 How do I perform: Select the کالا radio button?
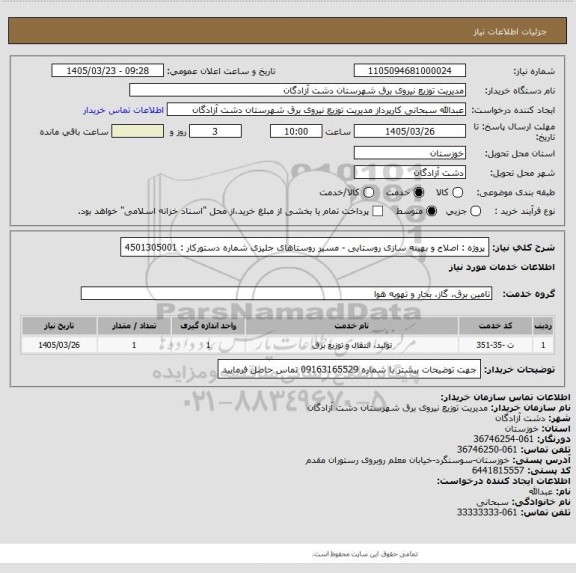click(457, 192)
